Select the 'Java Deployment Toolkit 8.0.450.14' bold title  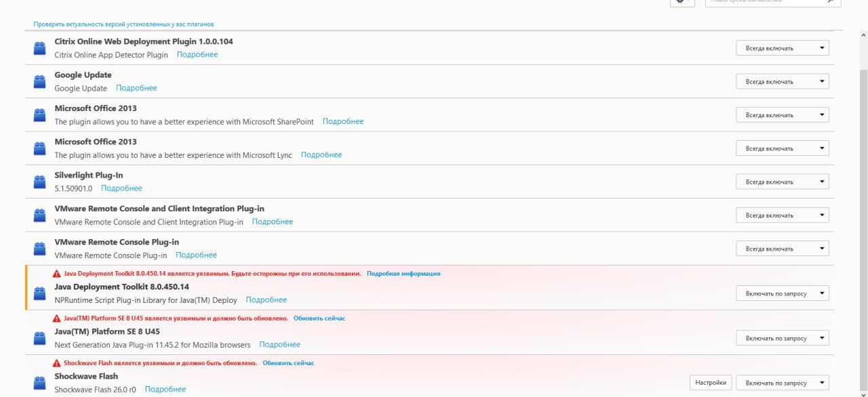[122, 287]
